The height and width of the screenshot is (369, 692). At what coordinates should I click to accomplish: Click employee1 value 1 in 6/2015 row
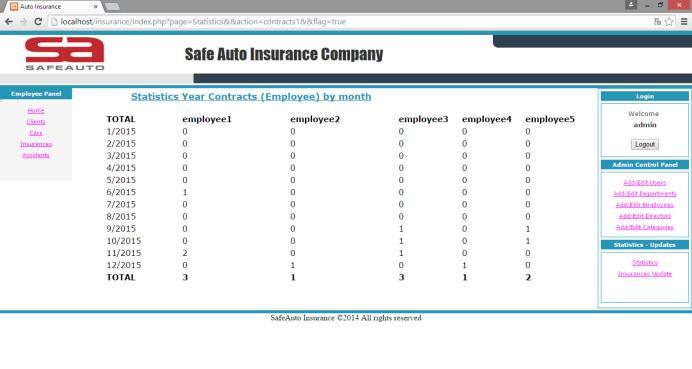tap(185, 192)
